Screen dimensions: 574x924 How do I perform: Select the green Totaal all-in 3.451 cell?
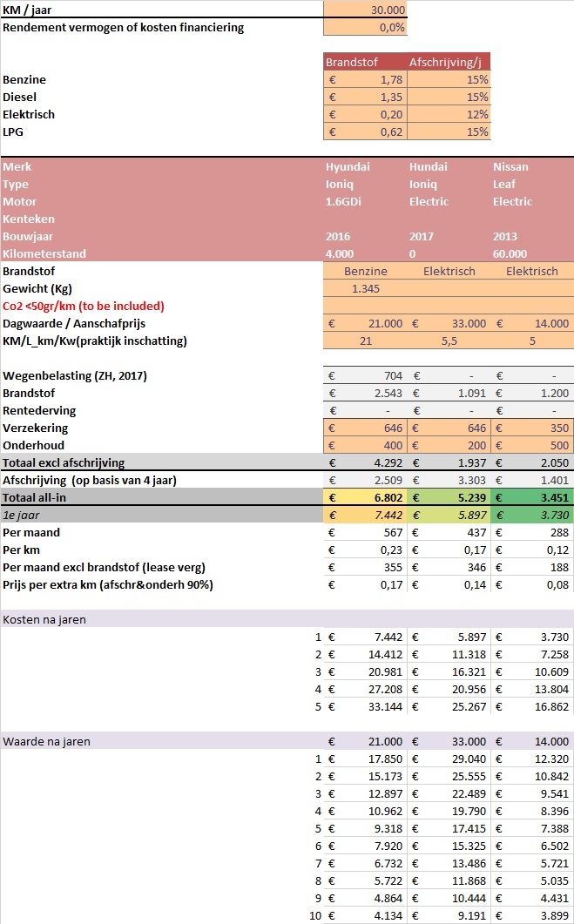coord(532,497)
